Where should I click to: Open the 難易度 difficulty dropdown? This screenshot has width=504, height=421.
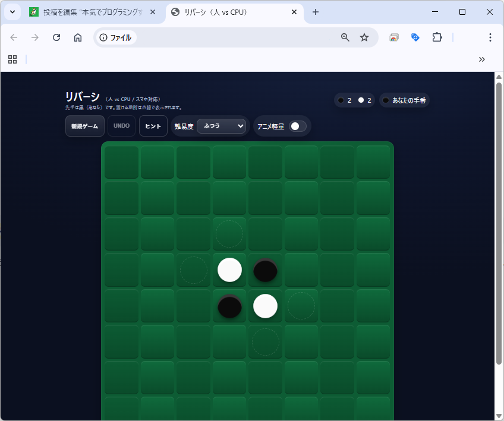[x=222, y=126]
